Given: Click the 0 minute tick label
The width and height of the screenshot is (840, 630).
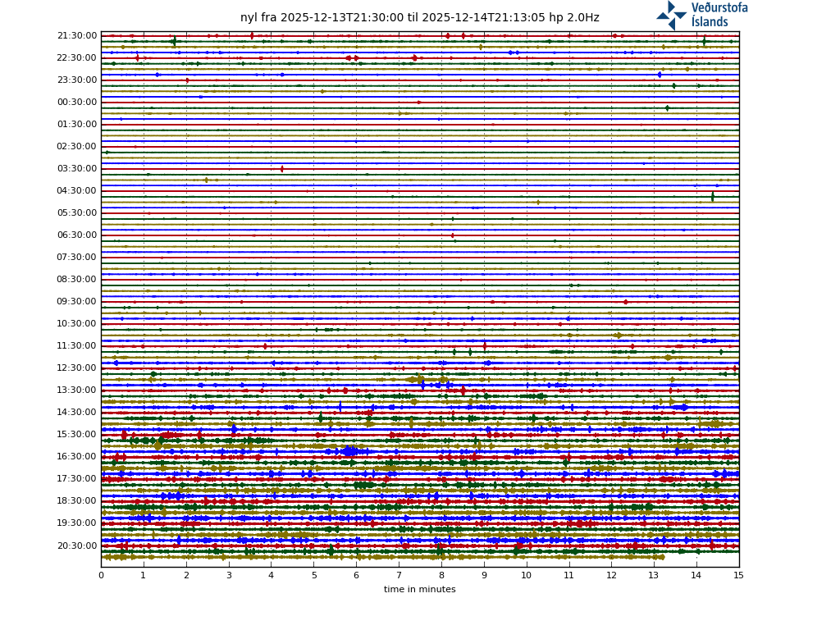Looking at the screenshot, I should 101,575.
